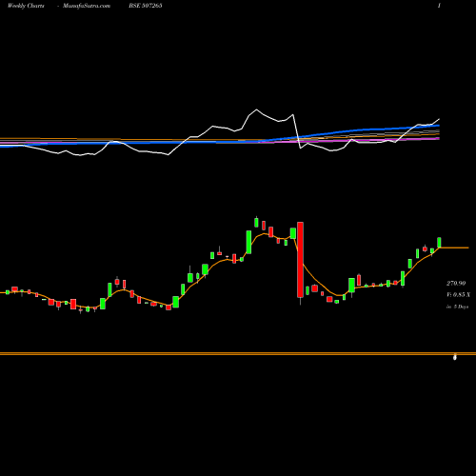Click the "V: 0.85 X" volume text
Viewport: 476px width, 476px height.
click(458, 295)
